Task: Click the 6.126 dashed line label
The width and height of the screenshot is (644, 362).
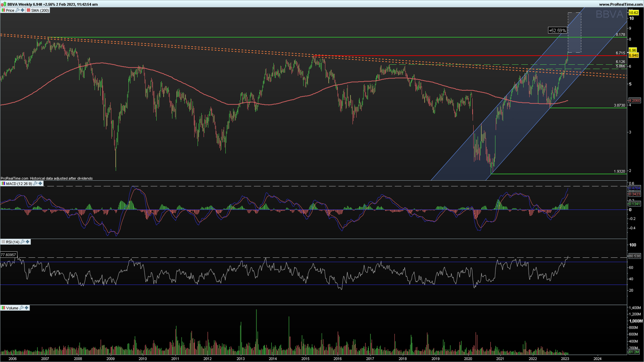Action: pos(620,62)
